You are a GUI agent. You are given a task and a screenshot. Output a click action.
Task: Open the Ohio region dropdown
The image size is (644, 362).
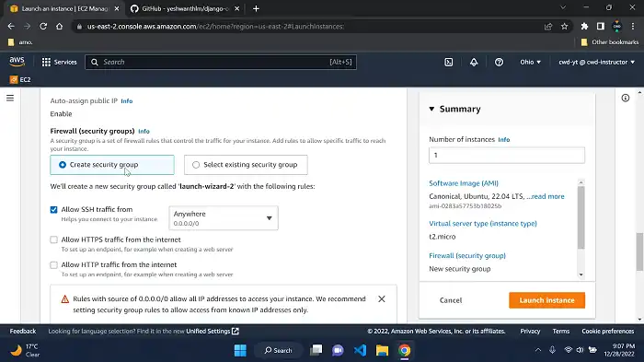tap(530, 62)
